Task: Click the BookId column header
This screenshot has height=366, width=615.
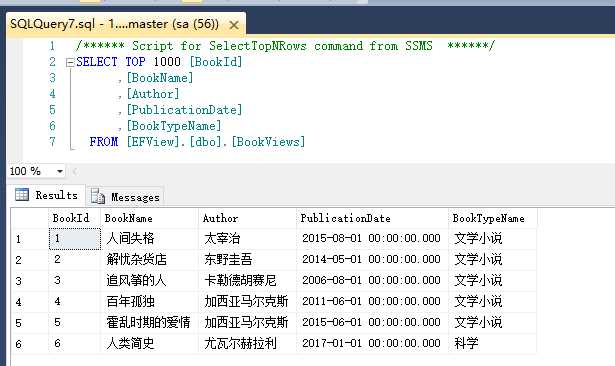Action: point(75,218)
